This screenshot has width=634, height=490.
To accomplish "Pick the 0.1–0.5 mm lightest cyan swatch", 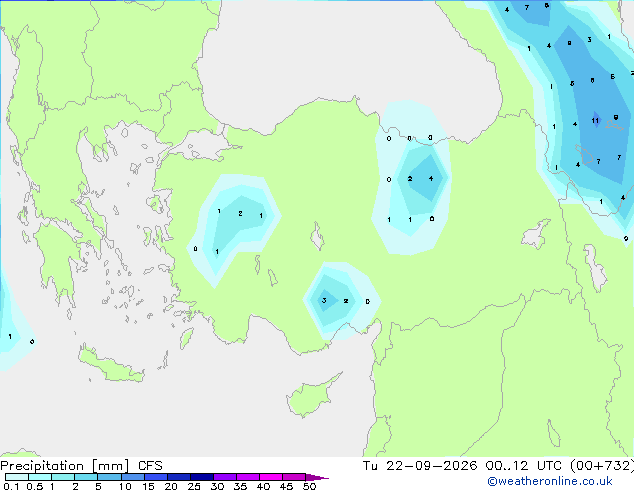I will [x=17, y=477].
